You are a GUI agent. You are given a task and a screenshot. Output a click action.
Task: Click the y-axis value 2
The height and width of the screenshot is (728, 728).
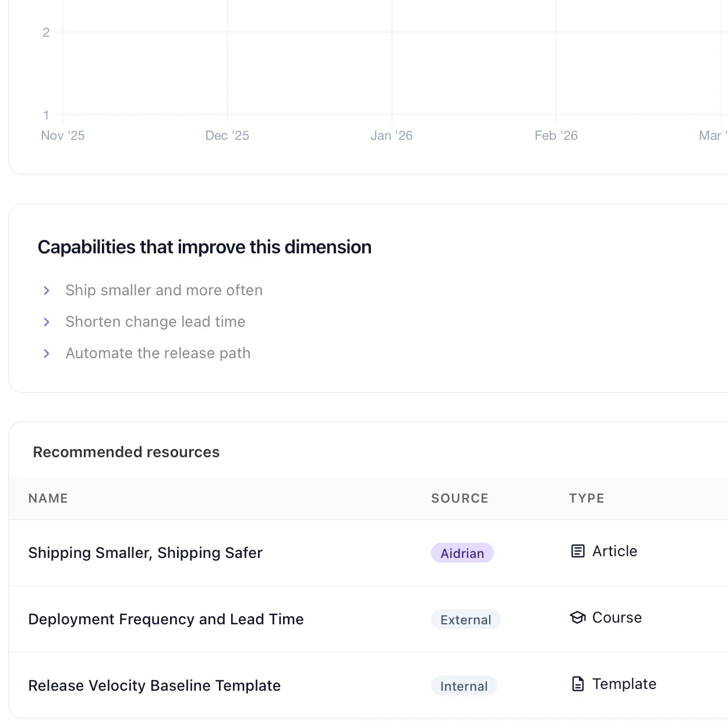coord(46,33)
